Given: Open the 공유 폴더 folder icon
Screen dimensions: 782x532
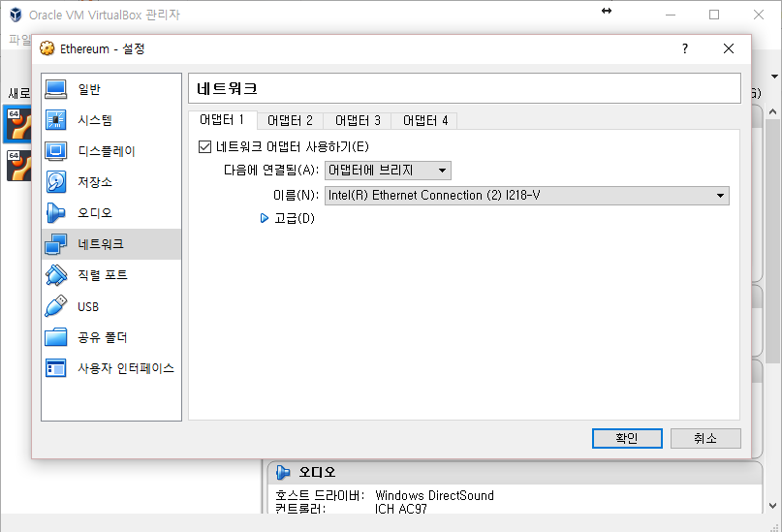Looking at the screenshot, I should [55, 337].
